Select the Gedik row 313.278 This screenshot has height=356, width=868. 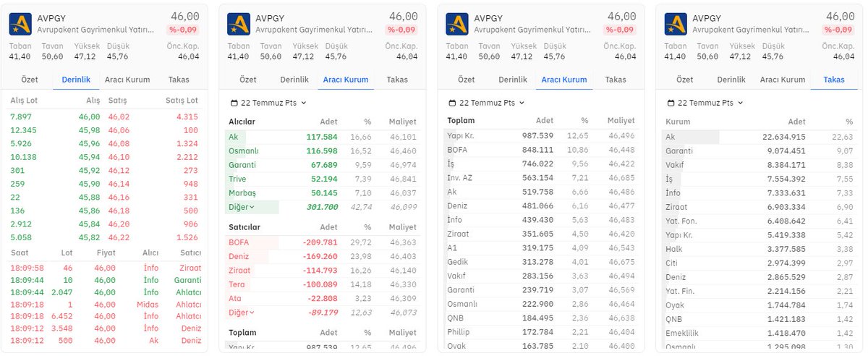click(x=541, y=261)
